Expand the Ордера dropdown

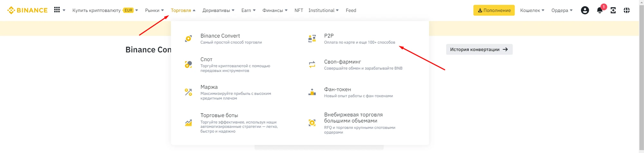[x=562, y=10]
